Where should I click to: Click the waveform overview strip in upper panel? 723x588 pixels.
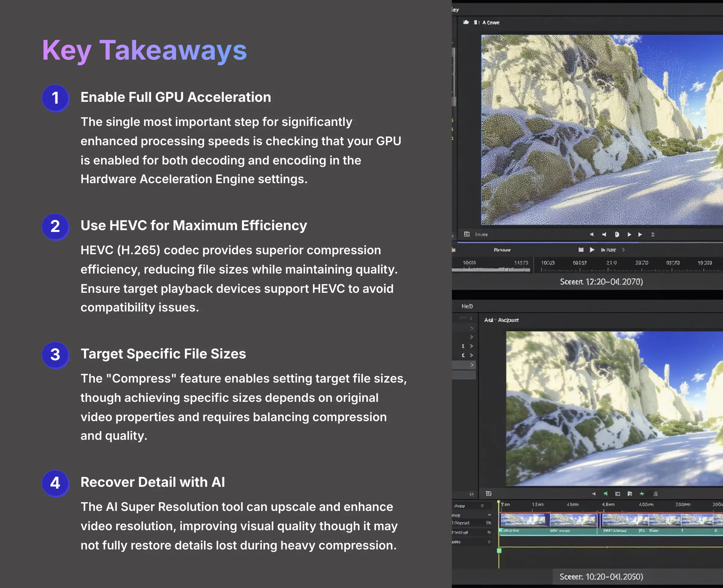[491, 270]
